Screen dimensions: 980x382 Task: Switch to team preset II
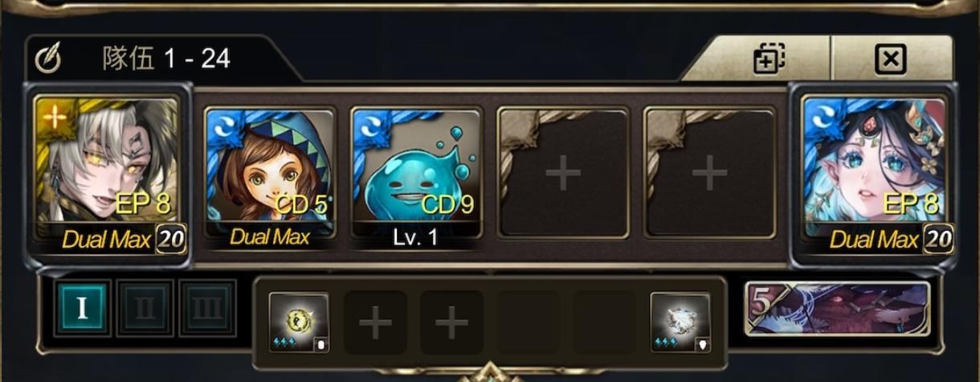point(145,308)
